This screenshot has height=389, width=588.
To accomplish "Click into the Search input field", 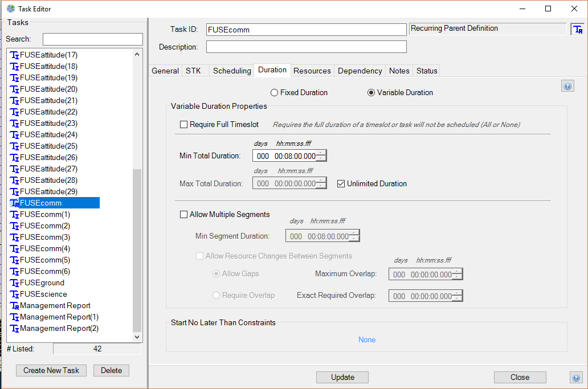I will 92,39.
